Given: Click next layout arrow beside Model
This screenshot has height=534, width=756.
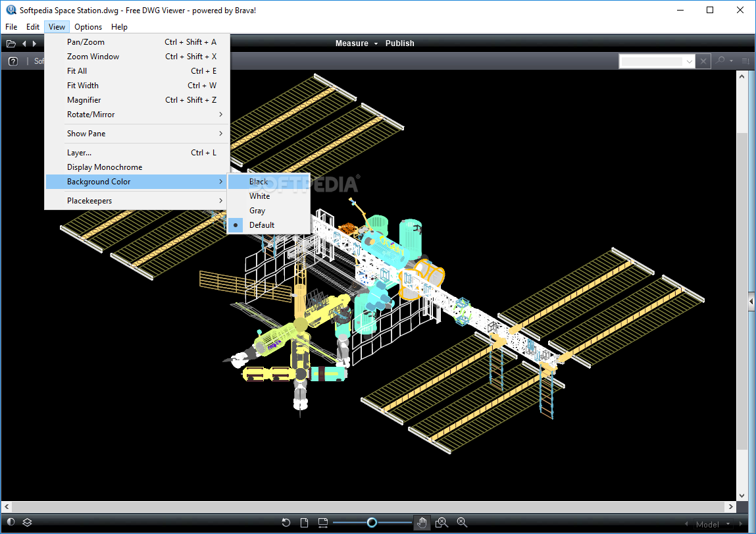Looking at the screenshot, I should click(x=741, y=524).
